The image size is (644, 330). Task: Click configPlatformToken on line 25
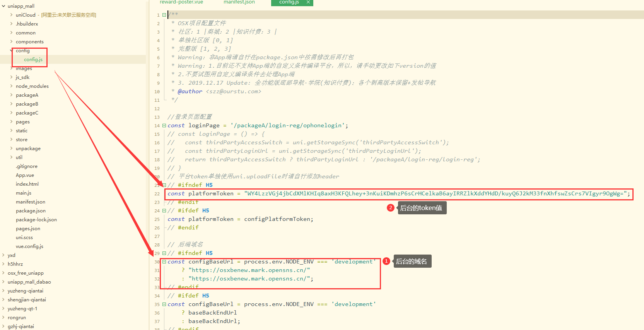(277, 219)
